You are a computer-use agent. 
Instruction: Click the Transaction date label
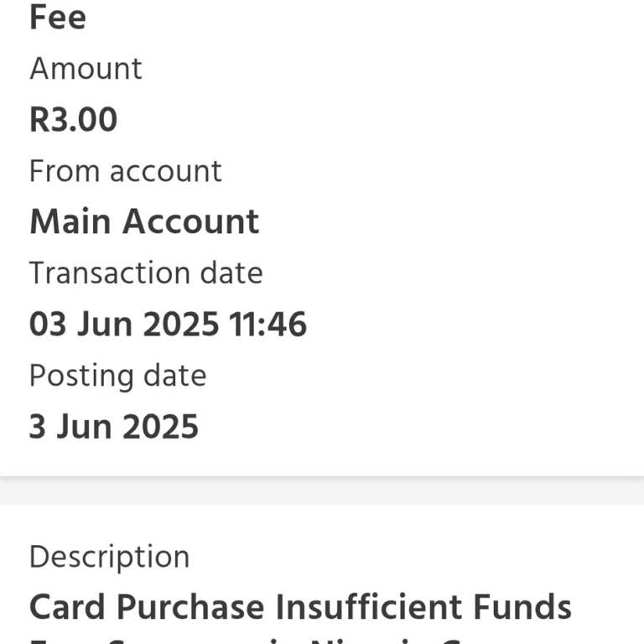[x=146, y=273]
